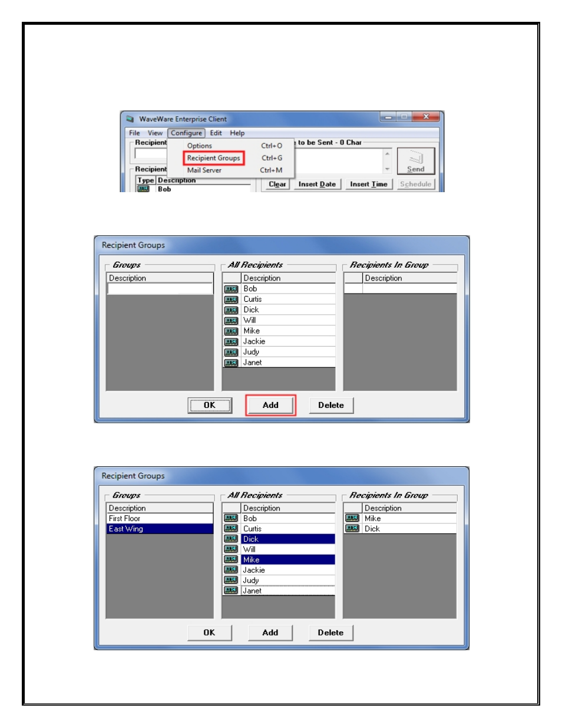The image size is (562, 728).
Task: Click pager icon beside Judy in lower dialog All Recipients
Action: [231, 580]
